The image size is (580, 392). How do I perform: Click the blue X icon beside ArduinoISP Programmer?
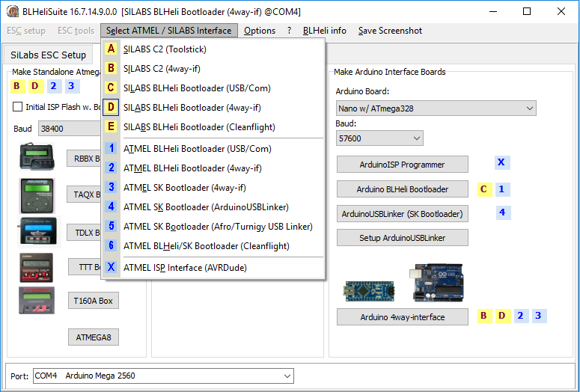[501, 162]
